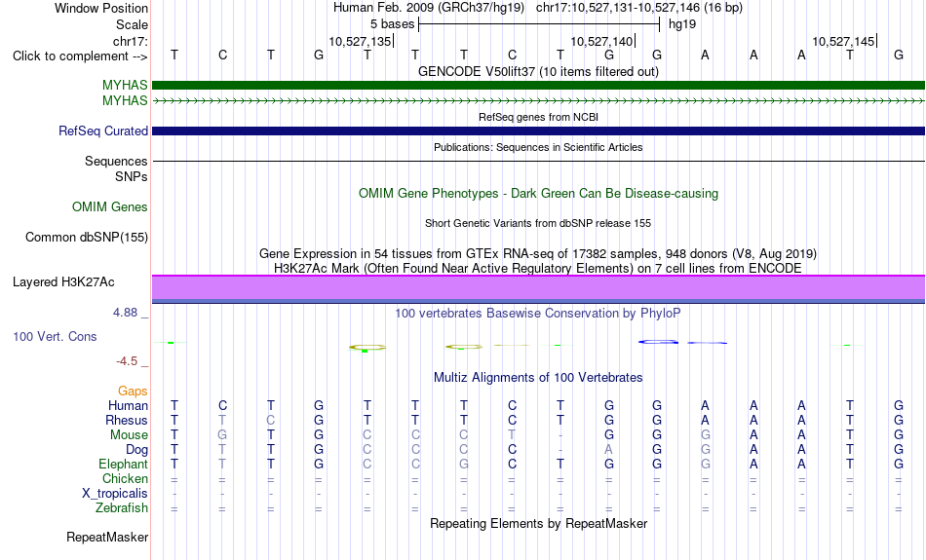This screenshot has width=926, height=560.
Task: Open 'Multiz Alignments of 100 Vertebrates' title
Action: click(538, 378)
